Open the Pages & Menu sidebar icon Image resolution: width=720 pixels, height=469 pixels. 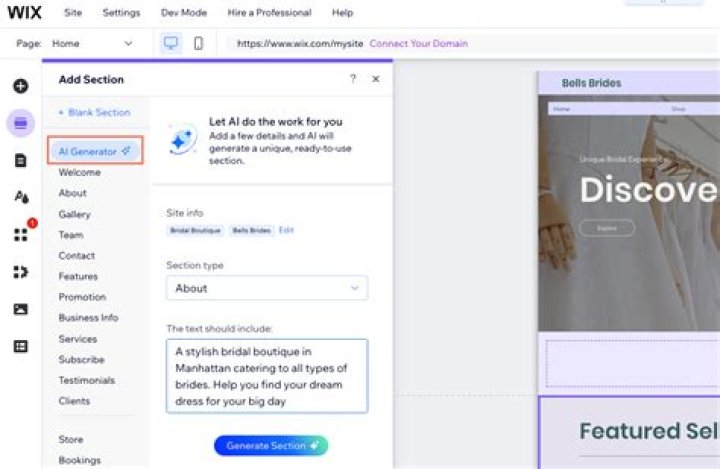21,161
